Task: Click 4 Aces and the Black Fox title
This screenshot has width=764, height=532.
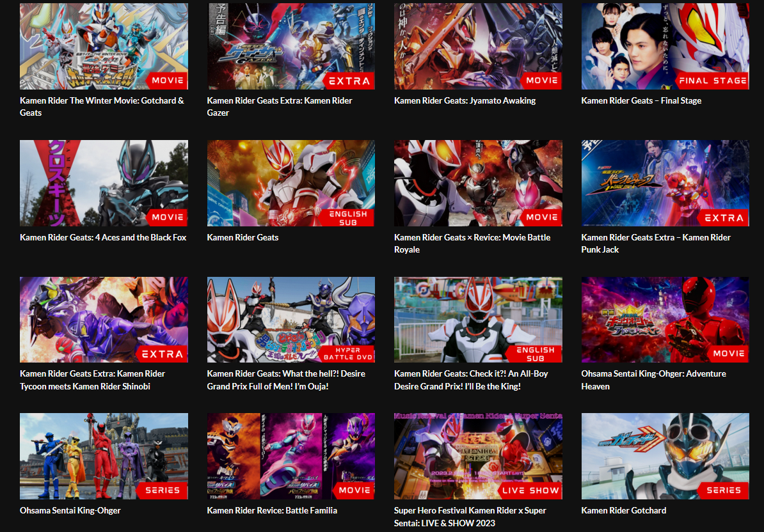Action: (x=103, y=237)
